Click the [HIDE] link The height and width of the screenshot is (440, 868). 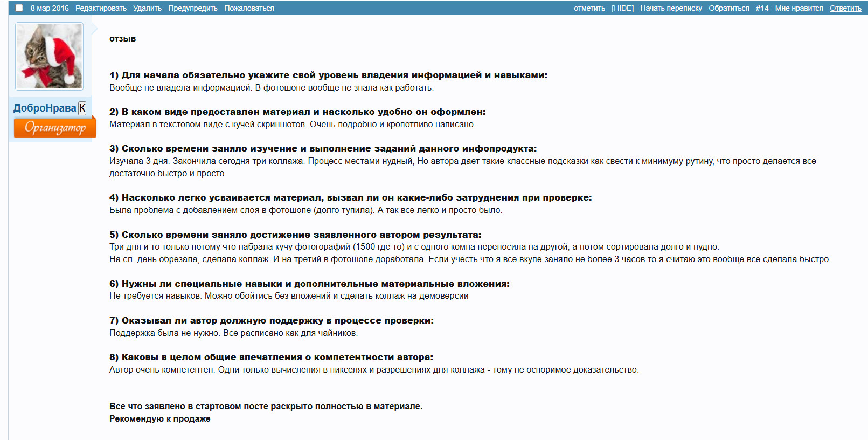click(x=622, y=8)
